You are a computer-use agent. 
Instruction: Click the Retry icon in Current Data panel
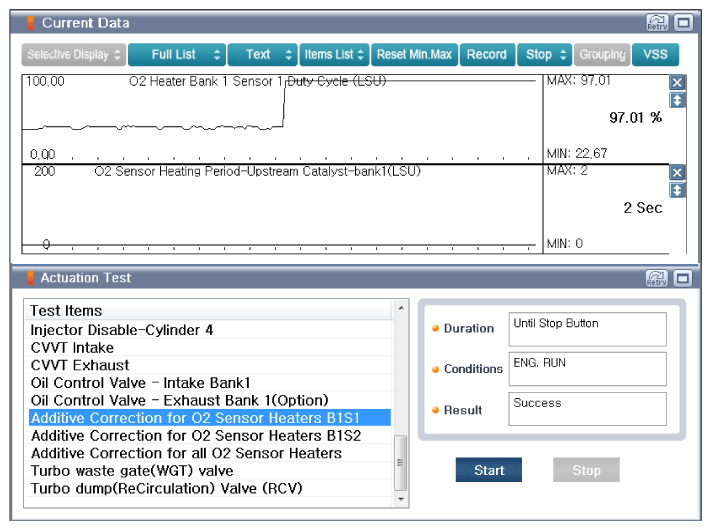[x=657, y=22]
